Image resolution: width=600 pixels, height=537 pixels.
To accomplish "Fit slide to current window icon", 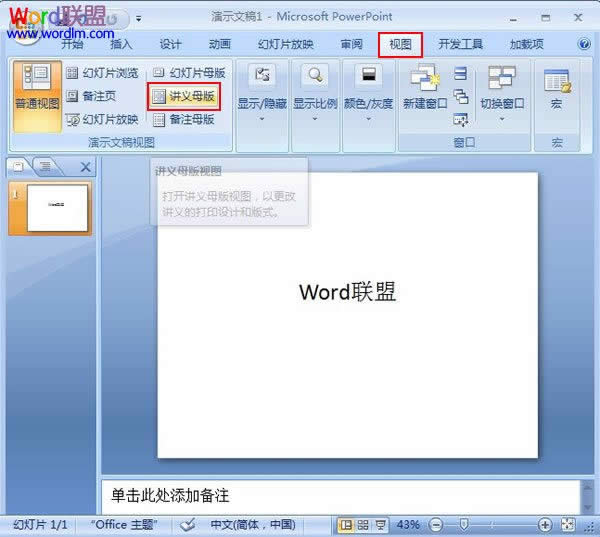I will 567,525.
